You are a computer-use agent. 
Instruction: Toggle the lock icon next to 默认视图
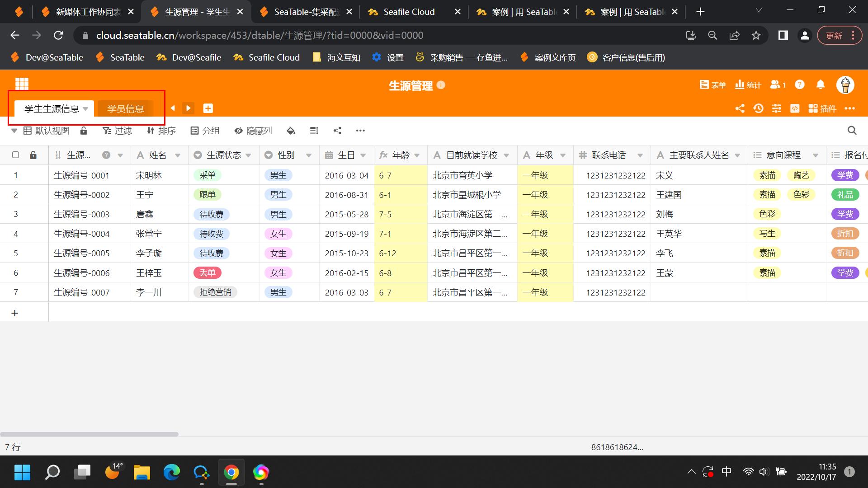click(83, 131)
